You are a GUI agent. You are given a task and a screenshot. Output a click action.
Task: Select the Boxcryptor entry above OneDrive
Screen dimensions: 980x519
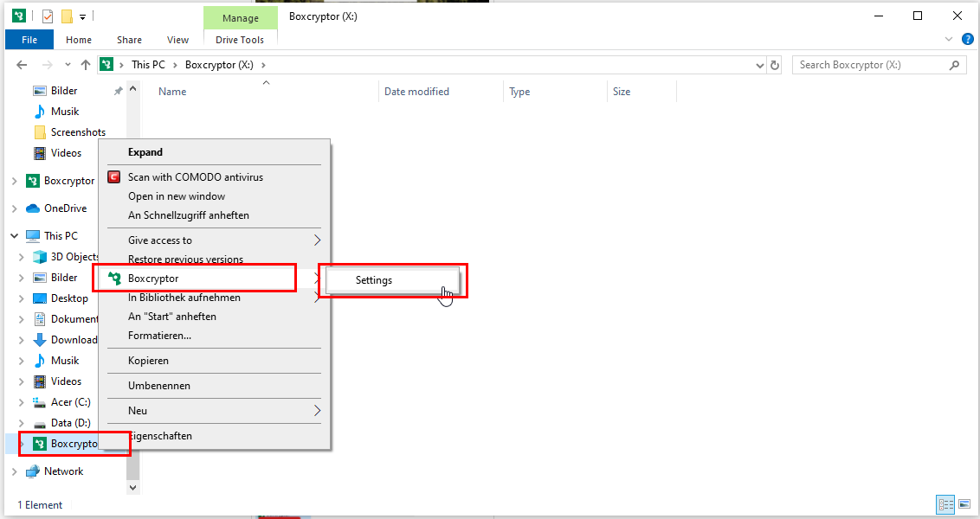(x=69, y=181)
